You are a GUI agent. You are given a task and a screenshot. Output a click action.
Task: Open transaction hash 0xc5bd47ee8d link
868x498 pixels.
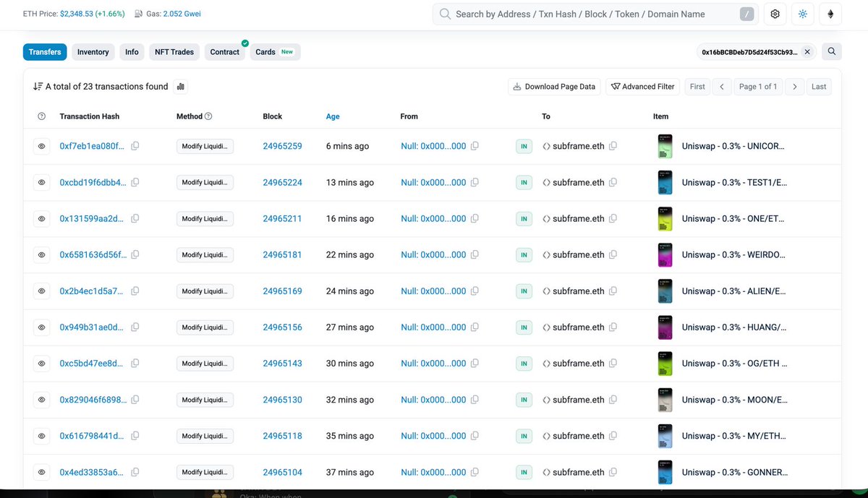(92, 364)
